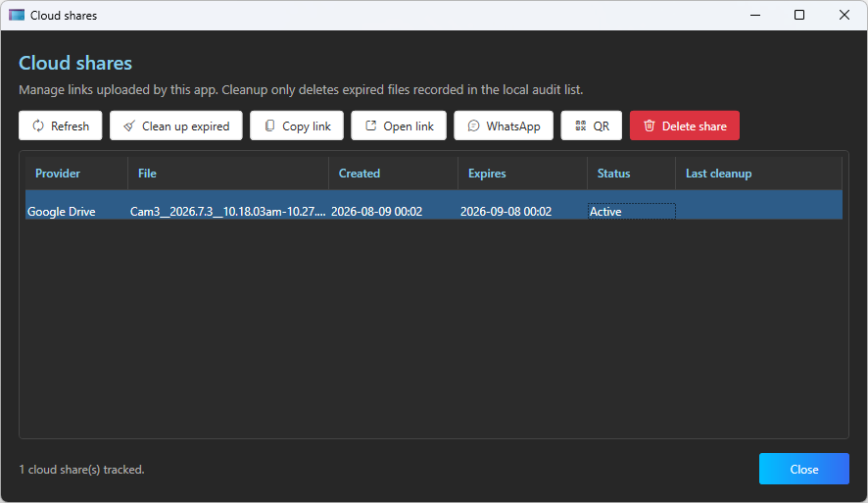Click the expiry date 2026-09-08 00:02
868x503 pixels.
[506, 212]
